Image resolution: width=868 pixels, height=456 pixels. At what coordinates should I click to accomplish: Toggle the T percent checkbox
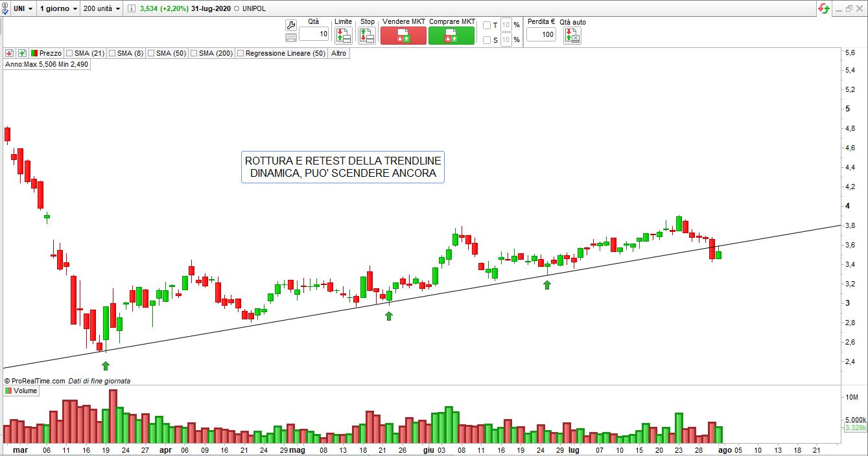click(x=487, y=25)
